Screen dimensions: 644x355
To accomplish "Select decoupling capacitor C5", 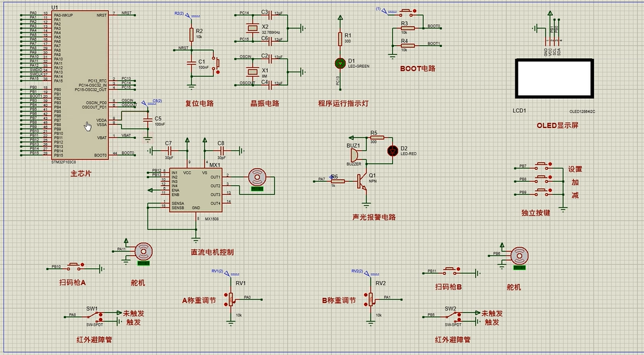I will click(x=148, y=120).
